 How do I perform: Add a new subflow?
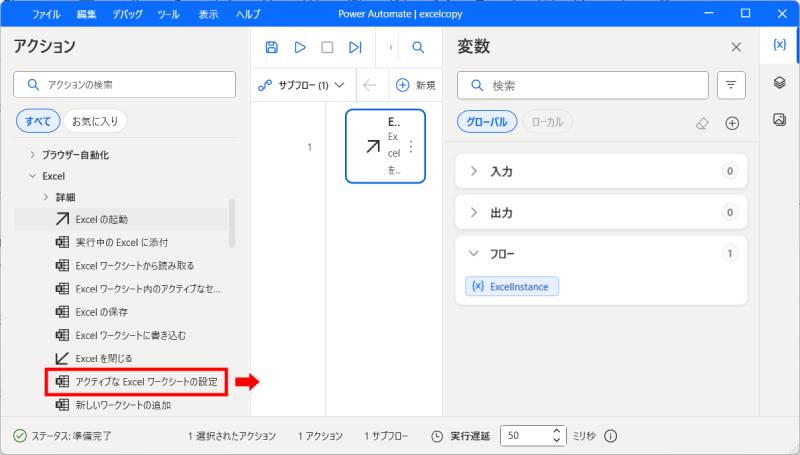coord(416,85)
